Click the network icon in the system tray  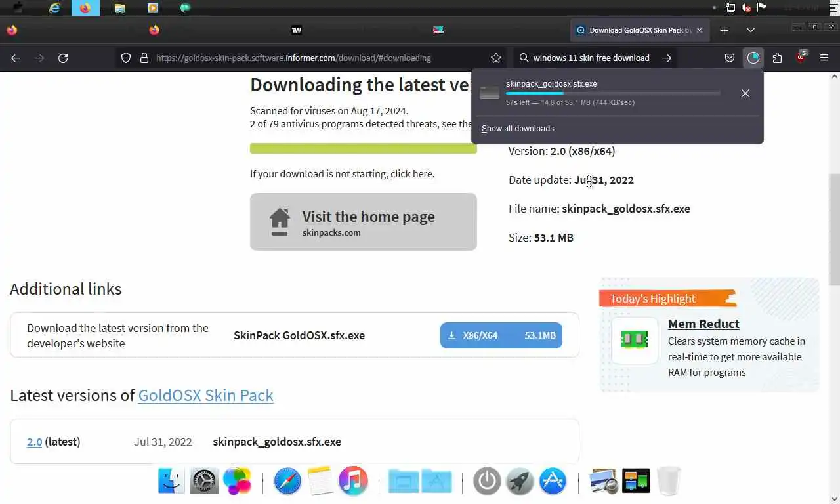click(x=730, y=8)
